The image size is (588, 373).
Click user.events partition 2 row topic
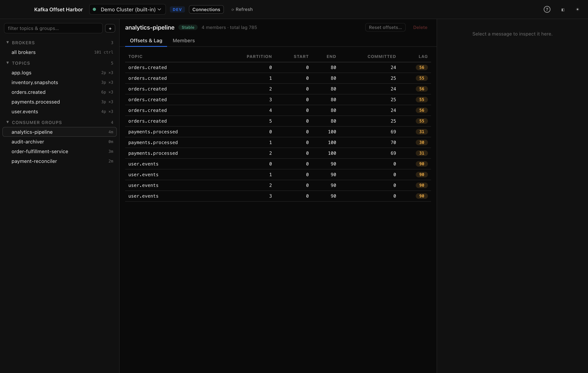(x=143, y=186)
